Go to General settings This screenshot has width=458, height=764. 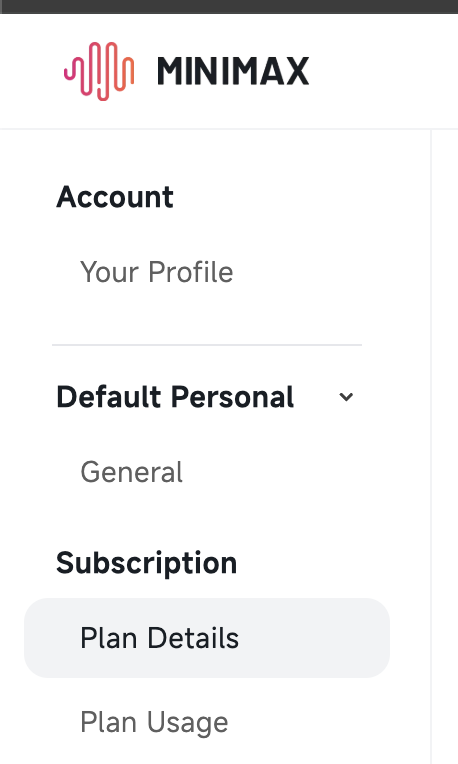[132, 472]
